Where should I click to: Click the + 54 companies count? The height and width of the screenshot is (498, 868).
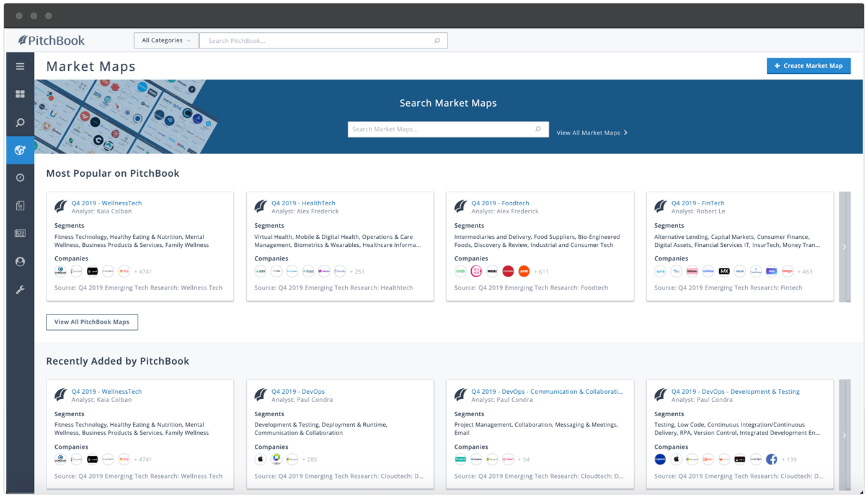click(x=524, y=460)
